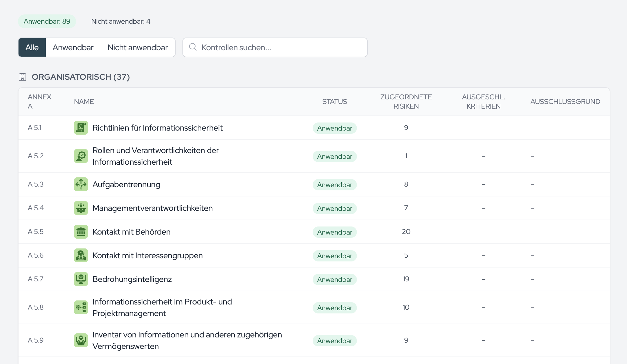Image resolution: width=627 pixels, height=364 pixels.
Task: Click the AUSSCHLUSSGRUND column header
Action: click(565, 102)
